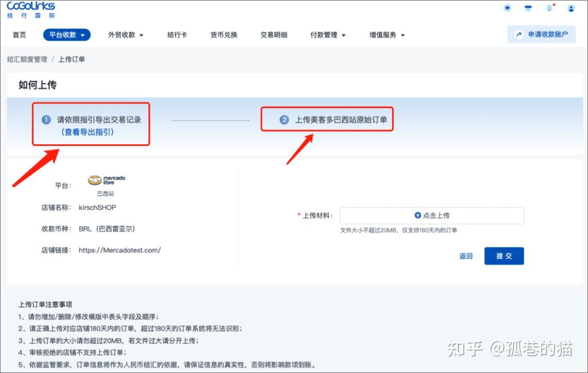Viewport: 588px width, 373px height.
Task: Switch to the 交易明细 tab
Action: pos(274,34)
